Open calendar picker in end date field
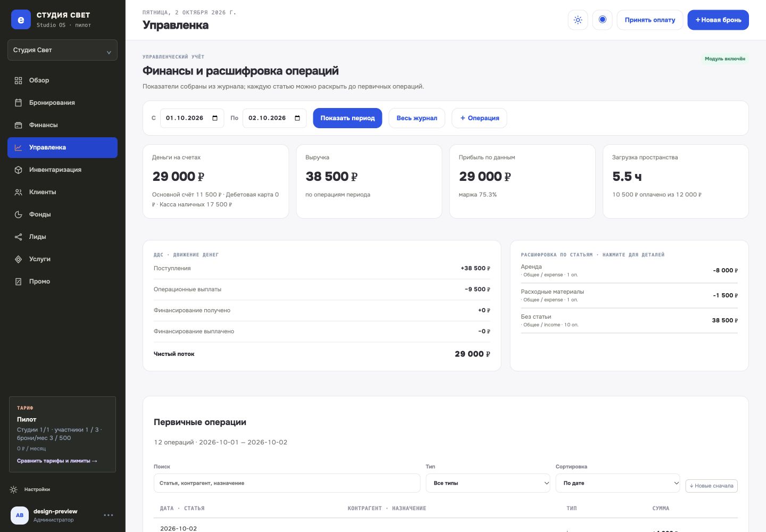Image resolution: width=766 pixels, height=532 pixels. 297,118
